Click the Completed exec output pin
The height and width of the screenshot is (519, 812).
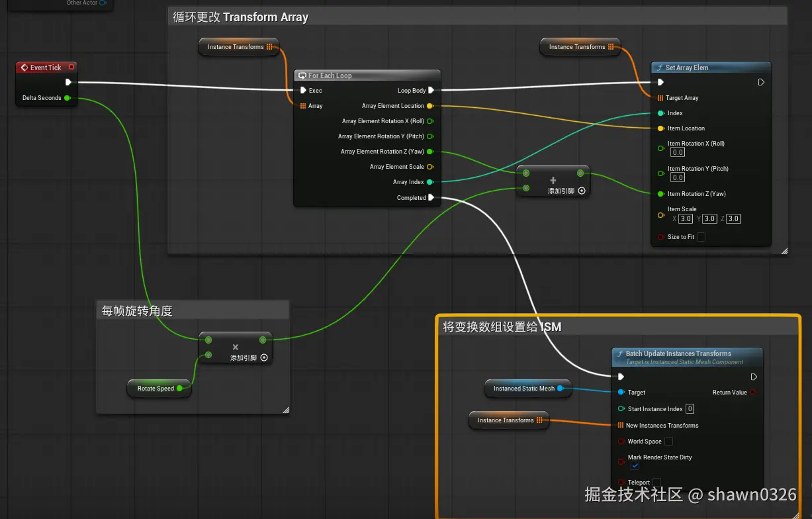pyautogui.click(x=431, y=197)
